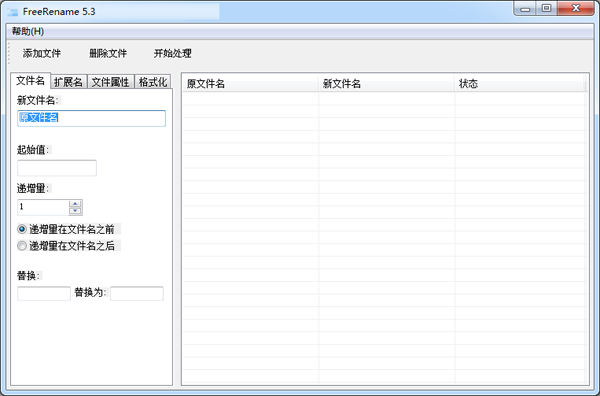Click the 原文件名 column header

pos(251,83)
